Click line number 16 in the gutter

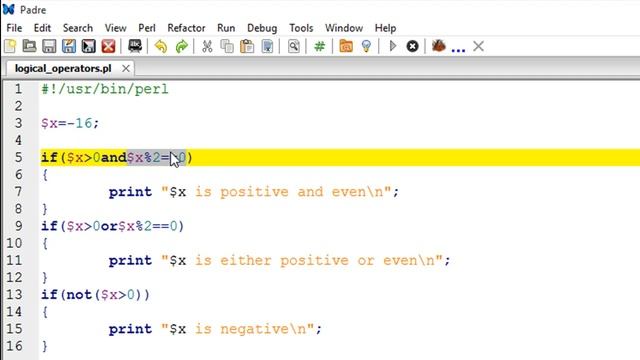[14, 346]
